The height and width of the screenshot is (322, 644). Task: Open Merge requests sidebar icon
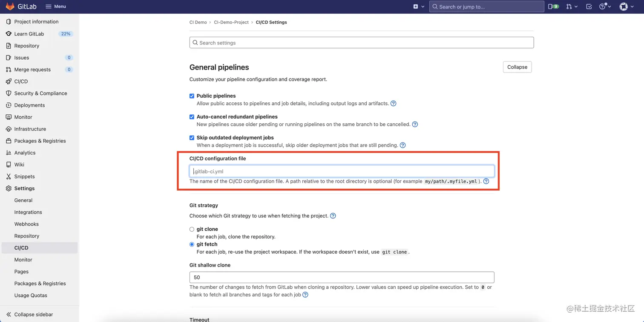coord(9,70)
